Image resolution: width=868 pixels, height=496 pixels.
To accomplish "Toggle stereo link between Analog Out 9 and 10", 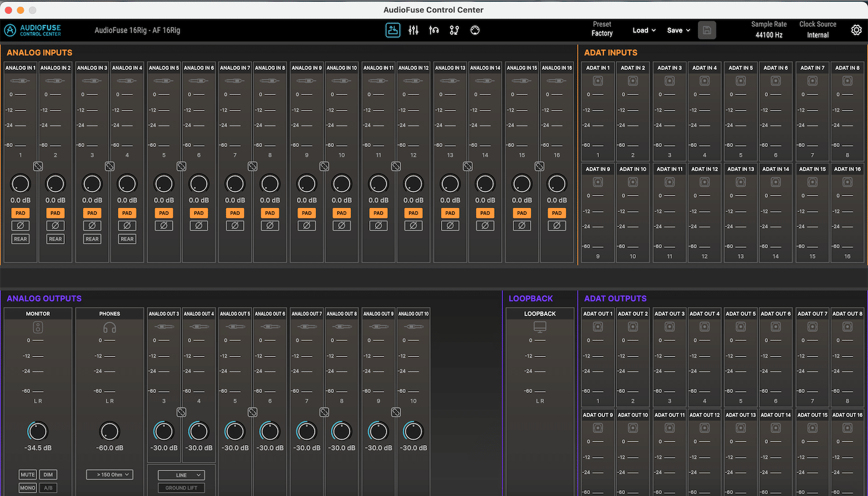I will [x=396, y=412].
